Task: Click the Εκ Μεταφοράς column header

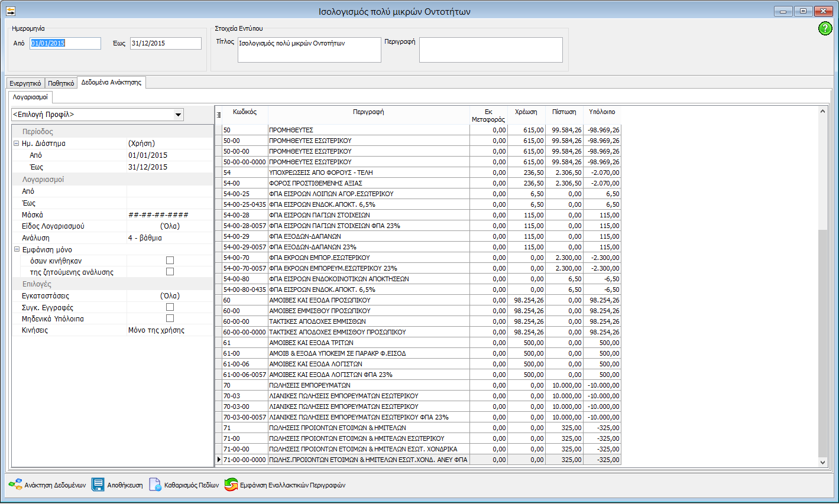Action: pos(488,115)
